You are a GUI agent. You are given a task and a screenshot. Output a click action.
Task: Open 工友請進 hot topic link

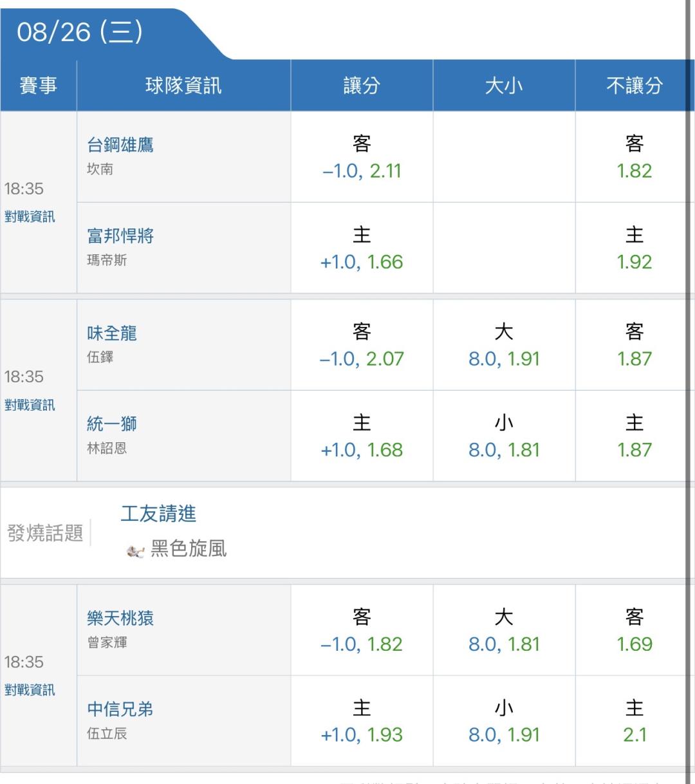(158, 514)
